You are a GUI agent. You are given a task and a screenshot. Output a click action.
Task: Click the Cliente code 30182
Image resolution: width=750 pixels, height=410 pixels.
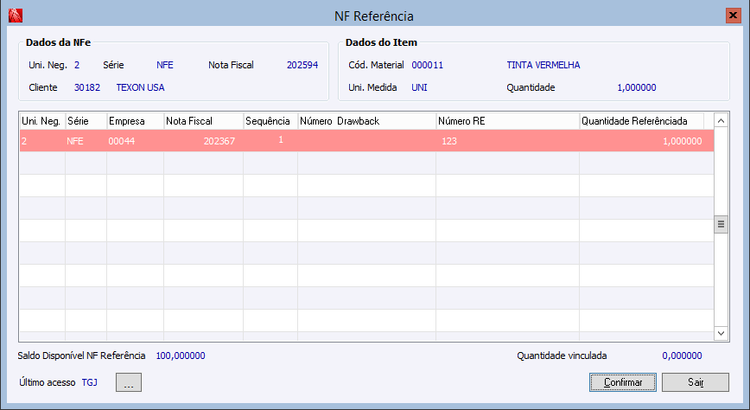click(x=87, y=88)
